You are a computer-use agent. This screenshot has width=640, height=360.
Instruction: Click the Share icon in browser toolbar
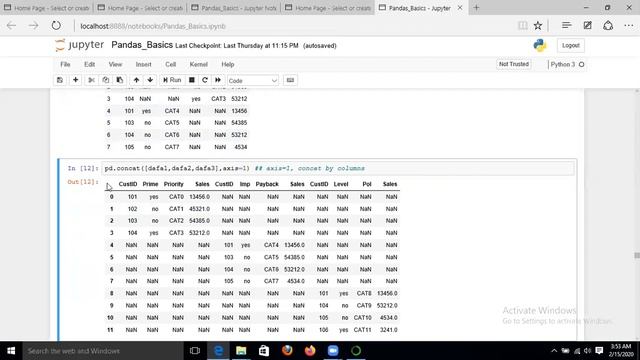[x=608, y=25]
